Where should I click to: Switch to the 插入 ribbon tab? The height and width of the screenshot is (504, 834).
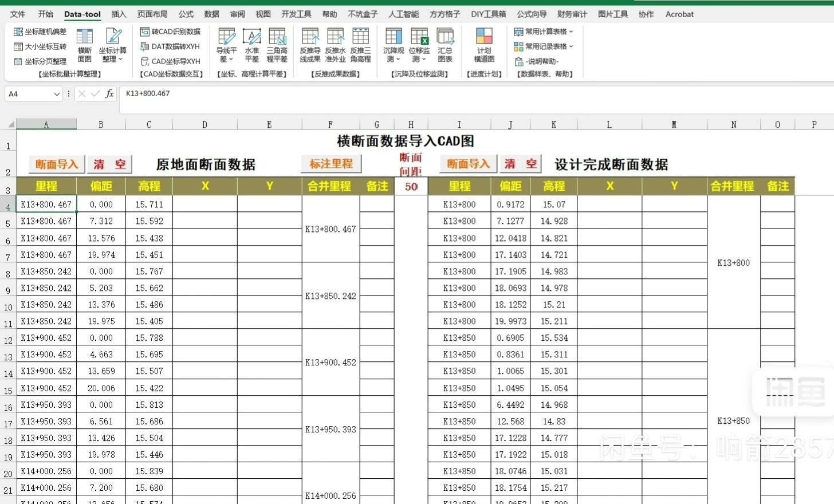click(119, 14)
